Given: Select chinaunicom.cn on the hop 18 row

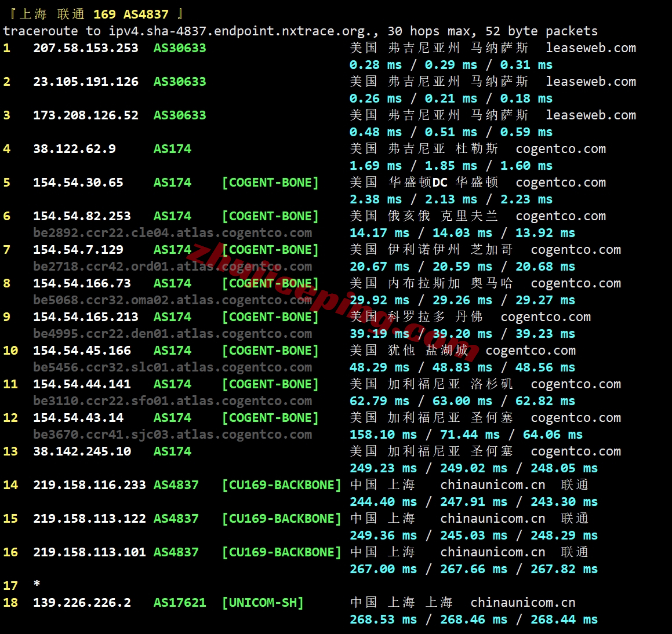Looking at the screenshot, I should pos(523,603).
